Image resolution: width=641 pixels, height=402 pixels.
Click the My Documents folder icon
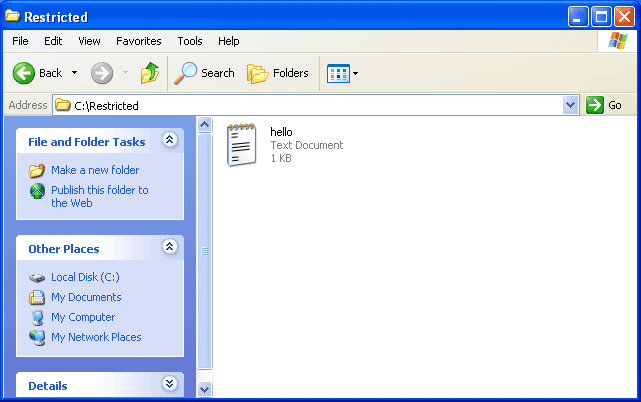(37, 297)
